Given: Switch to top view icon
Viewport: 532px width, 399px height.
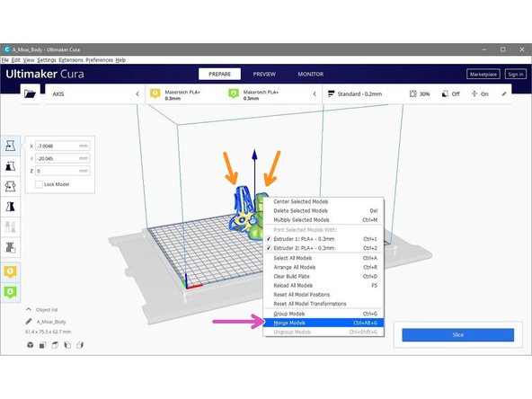Looking at the screenshot, I should pyautogui.click(x=55, y=345).
